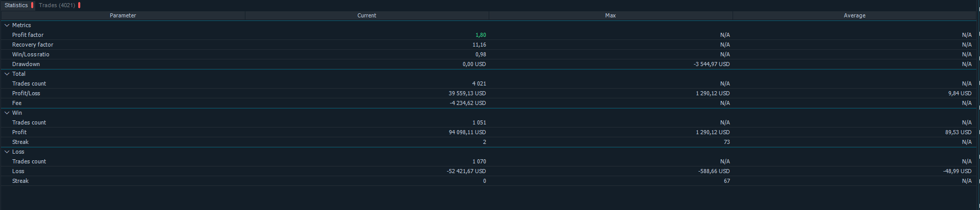Collapse the Win group
This screenshot has height=210, width=980.
tap(7, 113)
